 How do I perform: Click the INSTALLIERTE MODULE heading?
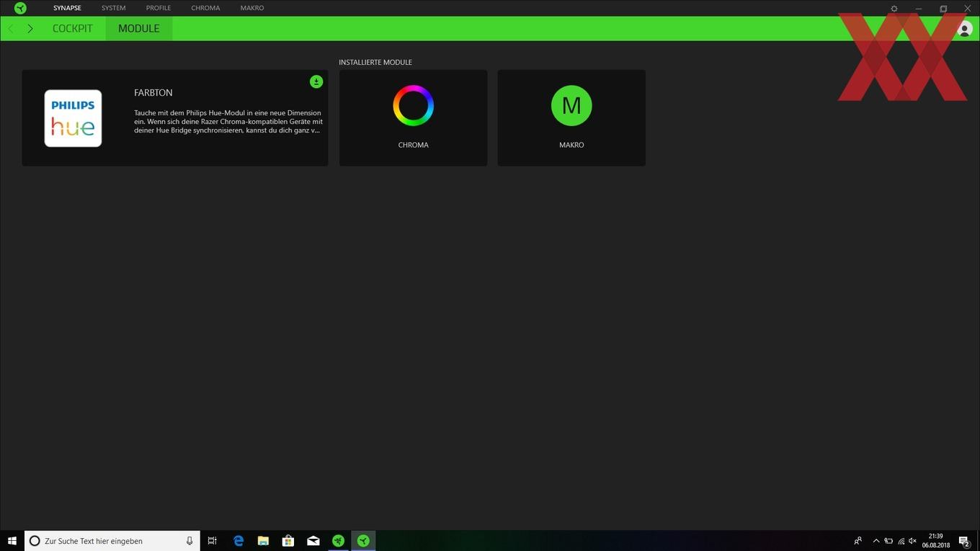(375, 63)
